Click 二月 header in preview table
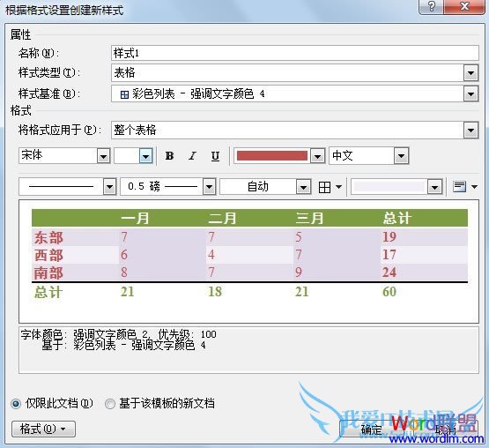Viewport: 489px width, 448px height. coord(222,218)
